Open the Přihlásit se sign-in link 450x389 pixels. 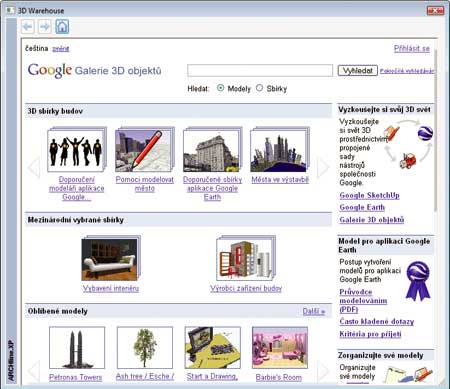tap(412, 49)
